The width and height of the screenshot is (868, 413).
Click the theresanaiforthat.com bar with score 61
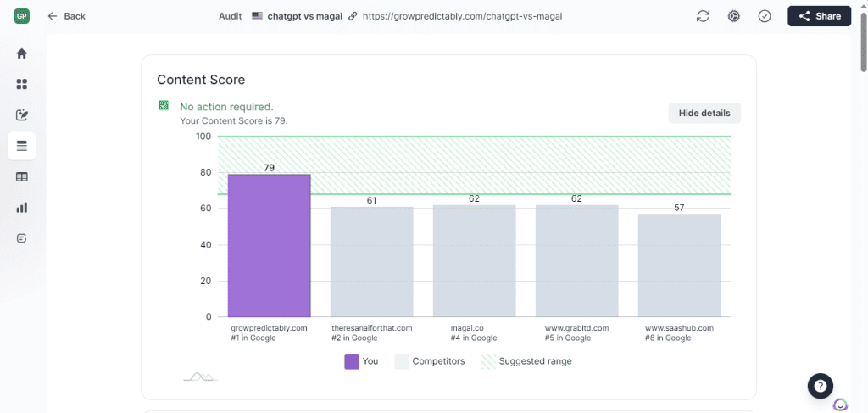371,262
